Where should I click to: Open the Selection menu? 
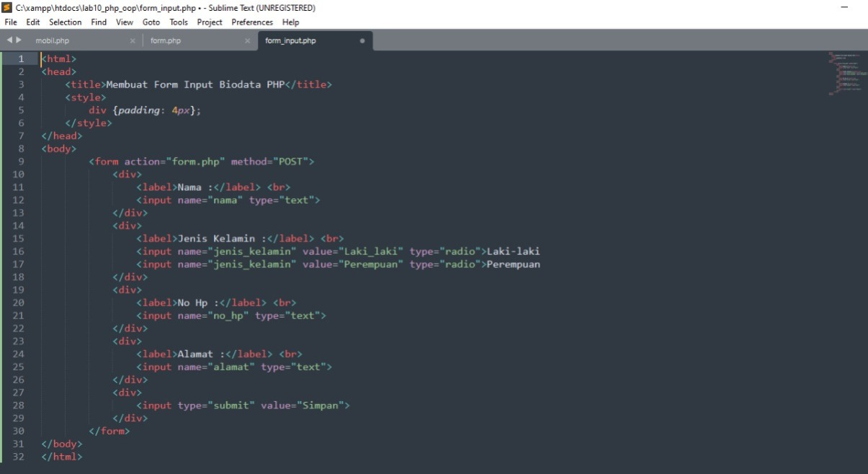(66, 22)
